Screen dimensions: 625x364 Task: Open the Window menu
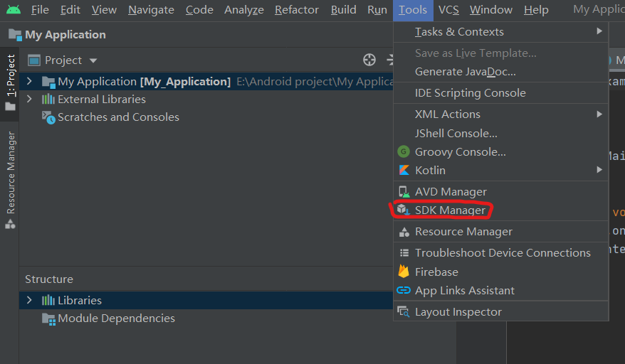tap(491, 9)
